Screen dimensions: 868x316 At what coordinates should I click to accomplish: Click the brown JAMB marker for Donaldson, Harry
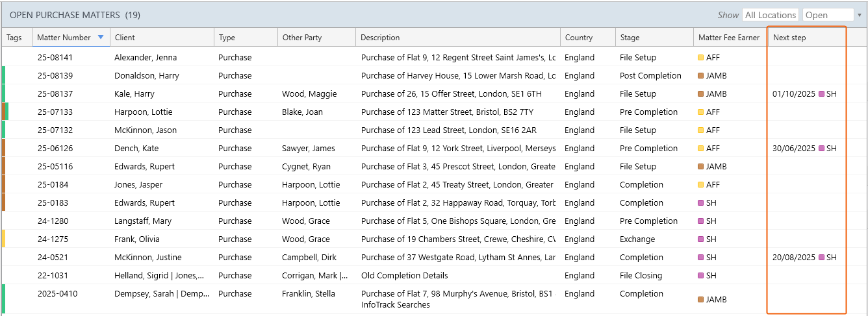[701, 76]
